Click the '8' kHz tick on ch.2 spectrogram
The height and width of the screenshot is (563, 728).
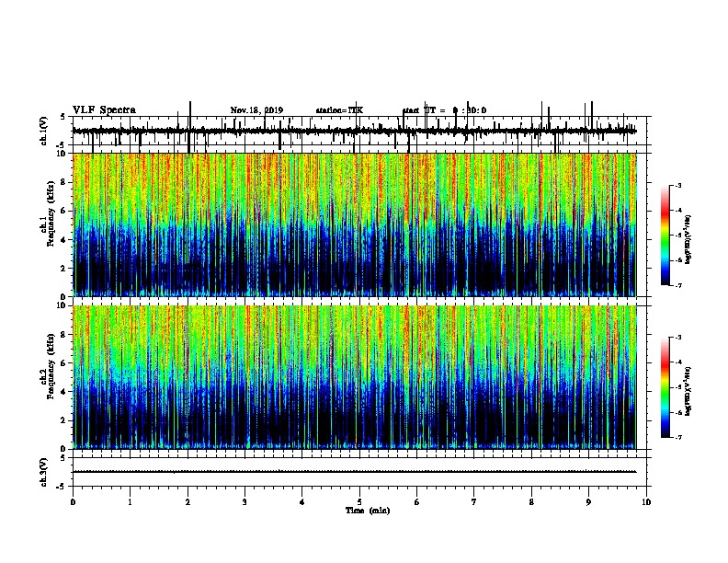pyautogui.click(x=65, y=335)
